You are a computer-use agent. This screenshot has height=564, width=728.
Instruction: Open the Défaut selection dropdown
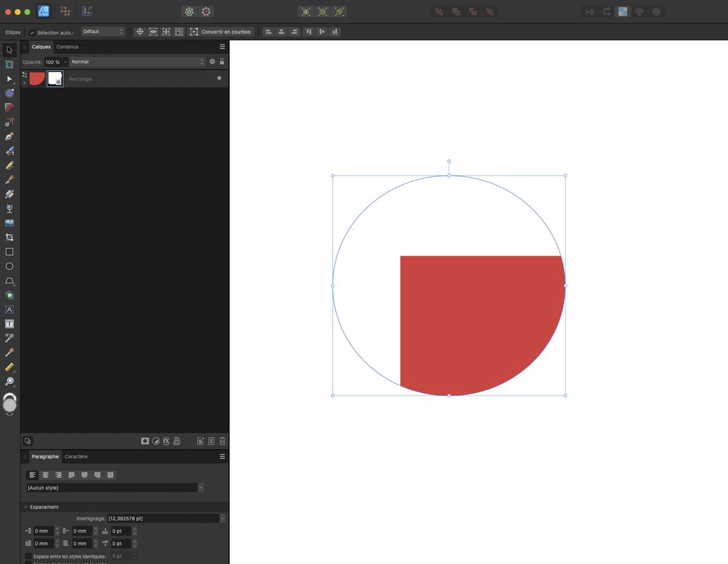pos(103,32)
